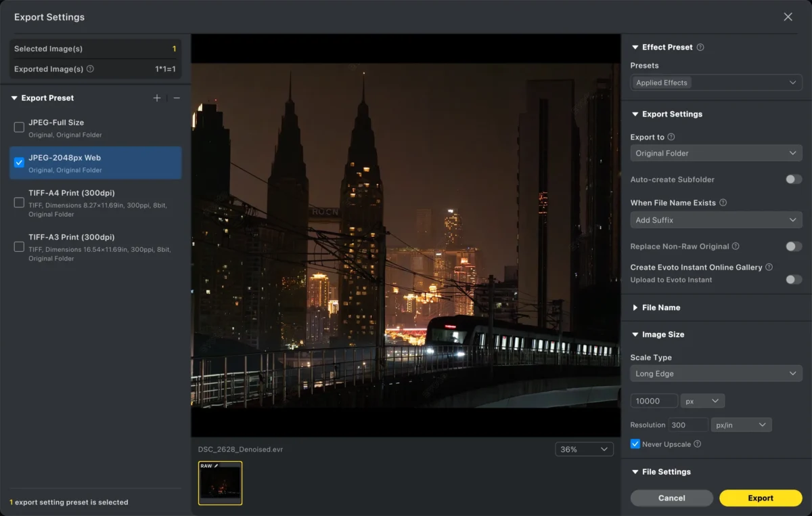Check the JPEG-Full Size preset checkbox
This screenshot has width=812, height=516.
19,127
